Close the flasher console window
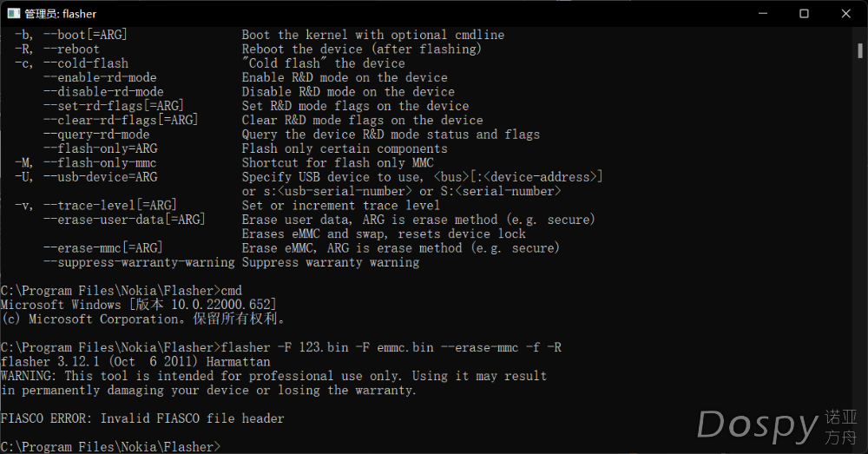Viewport: 868px width, 454px height. pos(845,13)
